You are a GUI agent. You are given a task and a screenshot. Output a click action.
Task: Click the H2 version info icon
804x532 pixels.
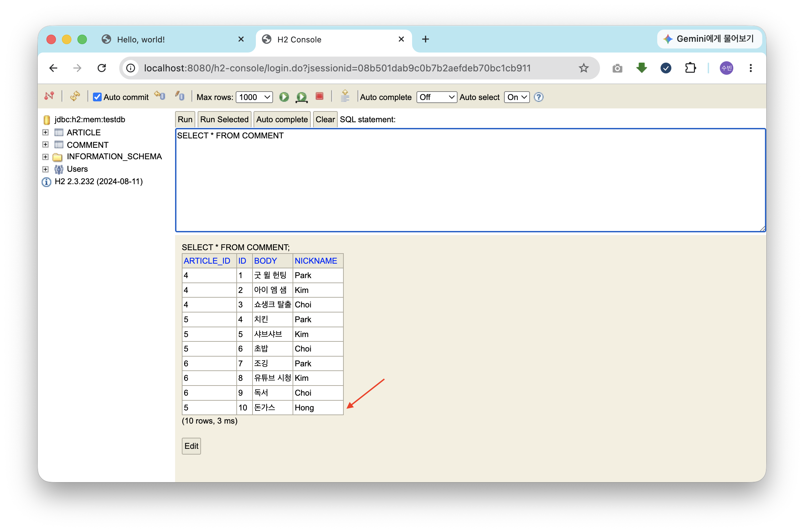46,182
